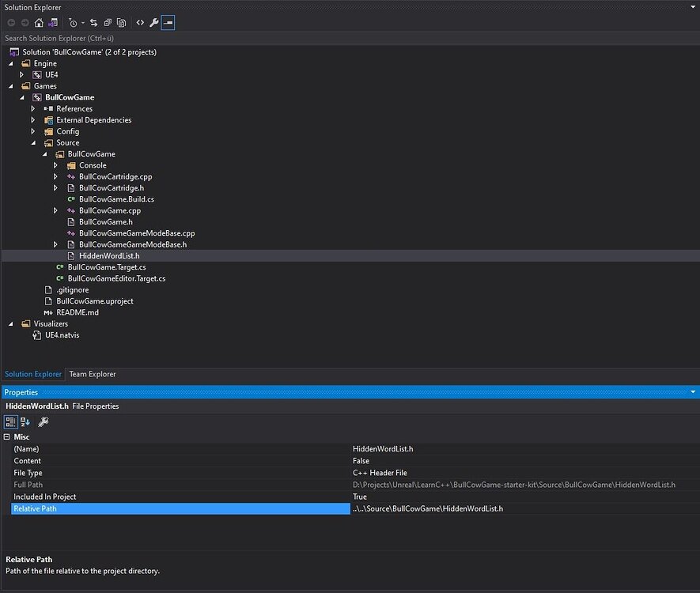Enable Preview Selected Items toggle icon
Viewport: 700px width, 593px height.
pyautogui.click(x=168, y=23)
